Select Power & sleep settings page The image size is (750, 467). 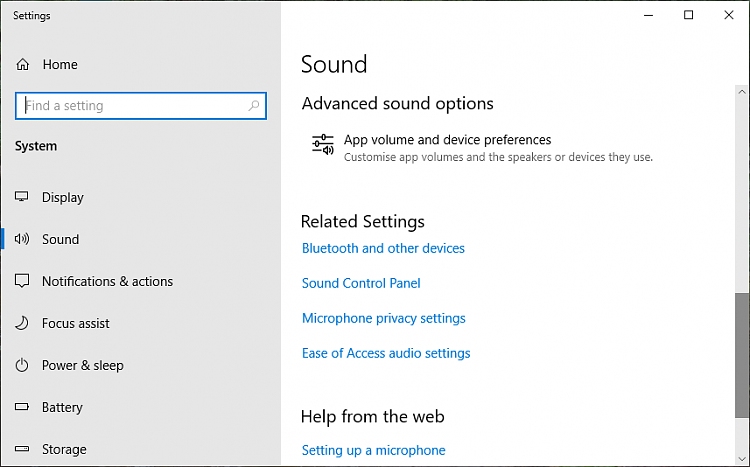point(83,366)
